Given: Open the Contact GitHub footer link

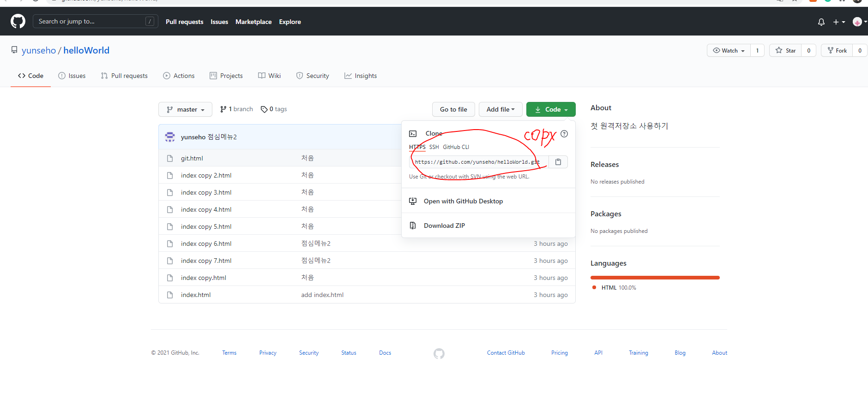Looking at the screenshot, I should [x=506, y=353].
